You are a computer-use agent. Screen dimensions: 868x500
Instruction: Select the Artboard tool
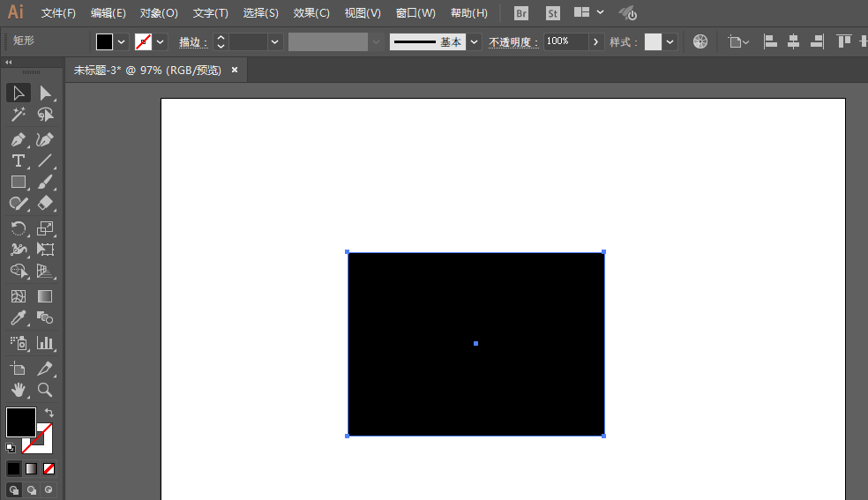(19, 369)
